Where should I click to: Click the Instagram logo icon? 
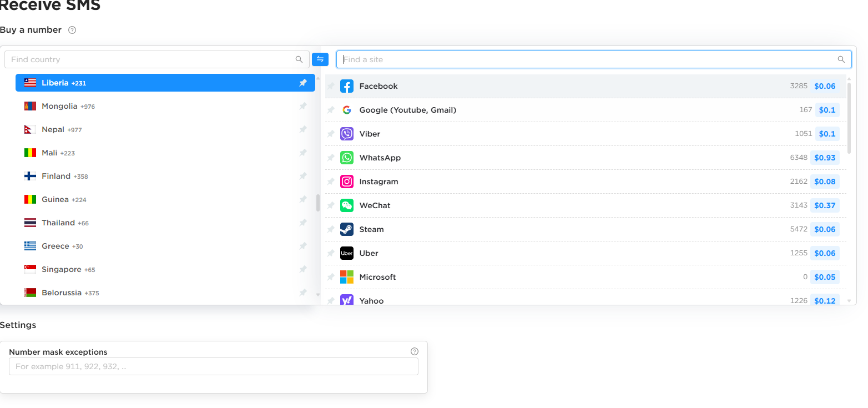tap(347, 182)
